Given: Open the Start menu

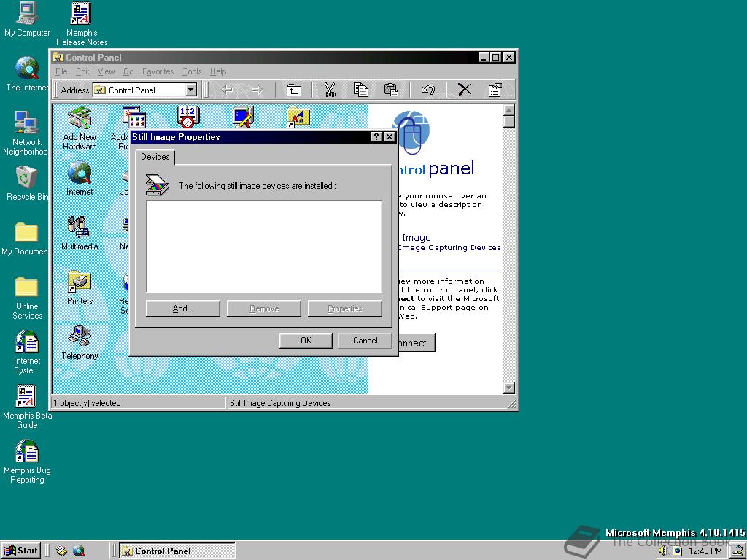Looking at the screenshot, I should click(x=21, y=551).
